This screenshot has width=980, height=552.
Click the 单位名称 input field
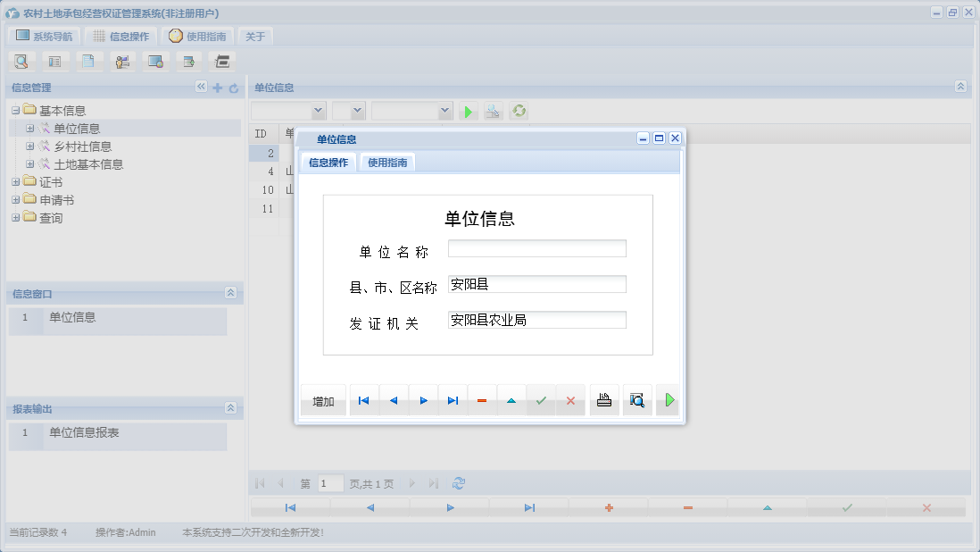pos(536,248)
